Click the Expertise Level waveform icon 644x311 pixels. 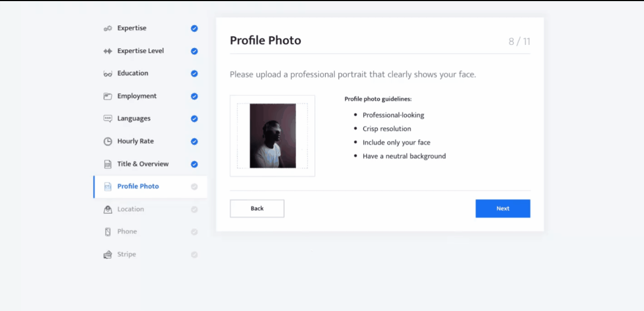pyautogui.click(x=108, y=51)
